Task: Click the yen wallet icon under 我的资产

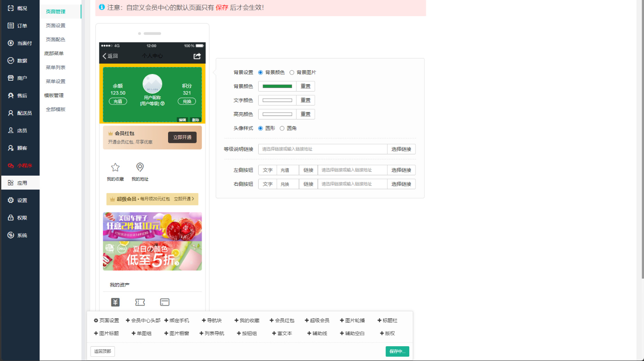Action: [115, 302]
